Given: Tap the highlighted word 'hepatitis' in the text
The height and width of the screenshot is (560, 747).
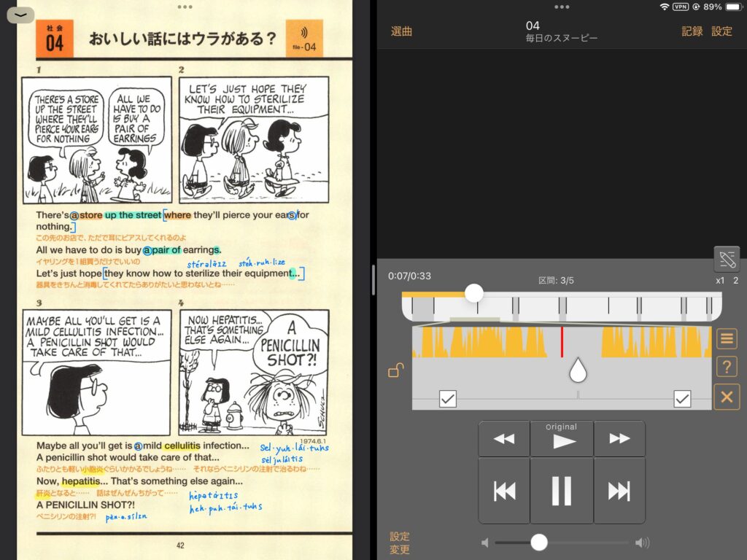Looking at the screenshot, I should tap(81, 481).
